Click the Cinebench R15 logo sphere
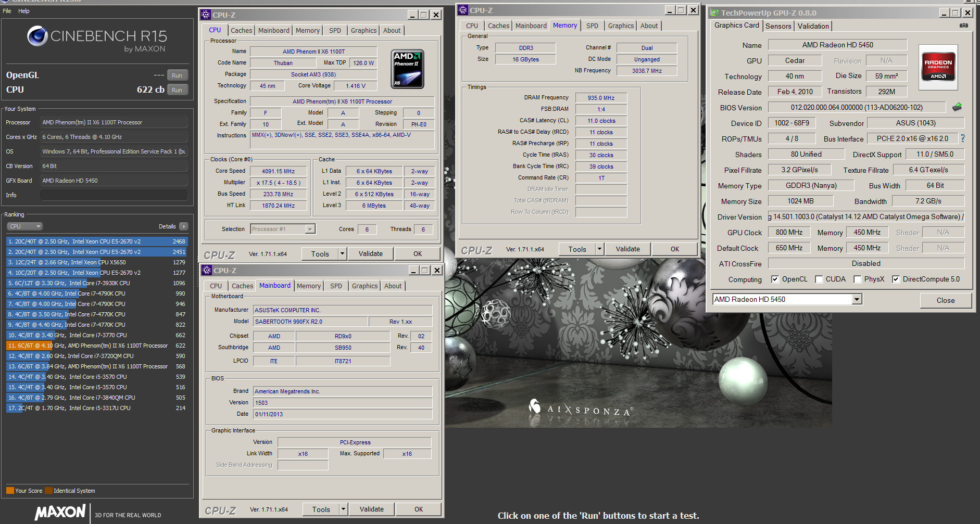This screenshot has height=524, width=980. tap(37, 36)
